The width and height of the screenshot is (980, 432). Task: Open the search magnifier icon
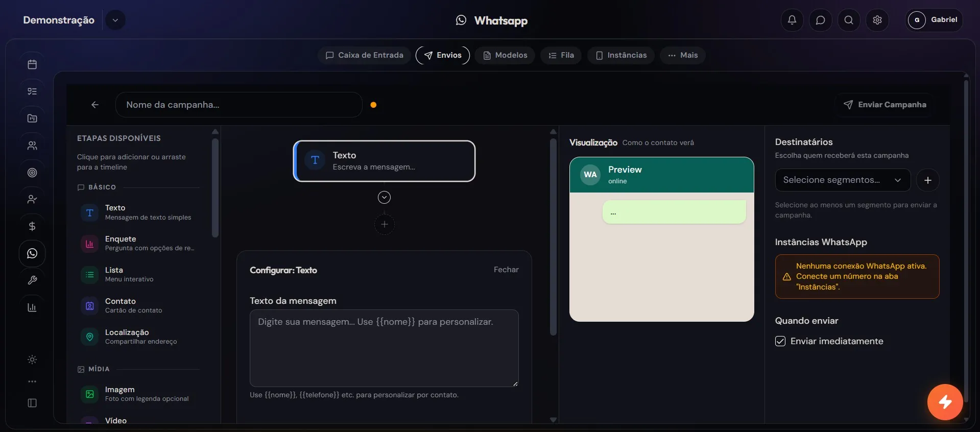(849, 20)
